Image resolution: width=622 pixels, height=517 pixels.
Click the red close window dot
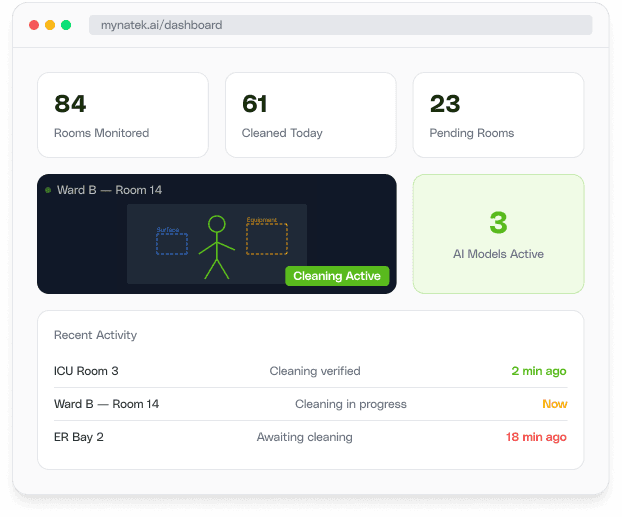34,25
